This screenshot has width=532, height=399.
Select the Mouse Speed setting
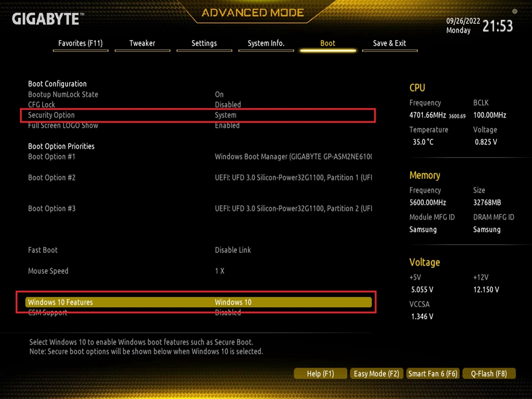(x=48, y=271)
